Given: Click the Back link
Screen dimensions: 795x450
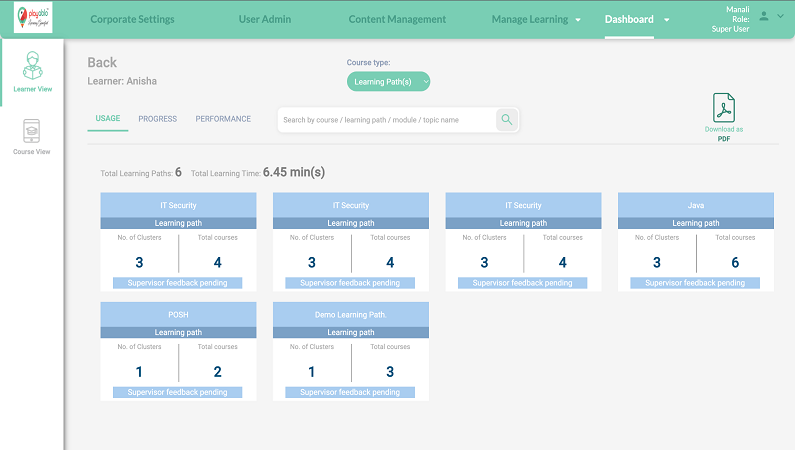Looking at the screenshot, I should [102, 63].
